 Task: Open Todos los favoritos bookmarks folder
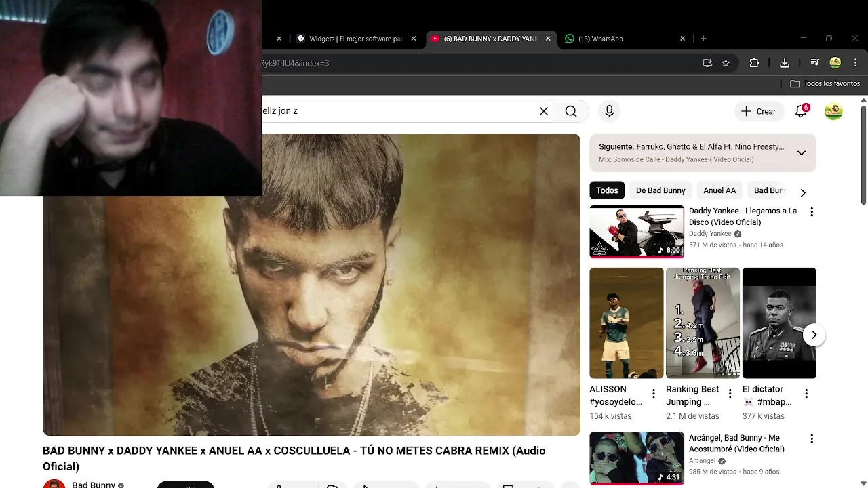coord(825,83)
